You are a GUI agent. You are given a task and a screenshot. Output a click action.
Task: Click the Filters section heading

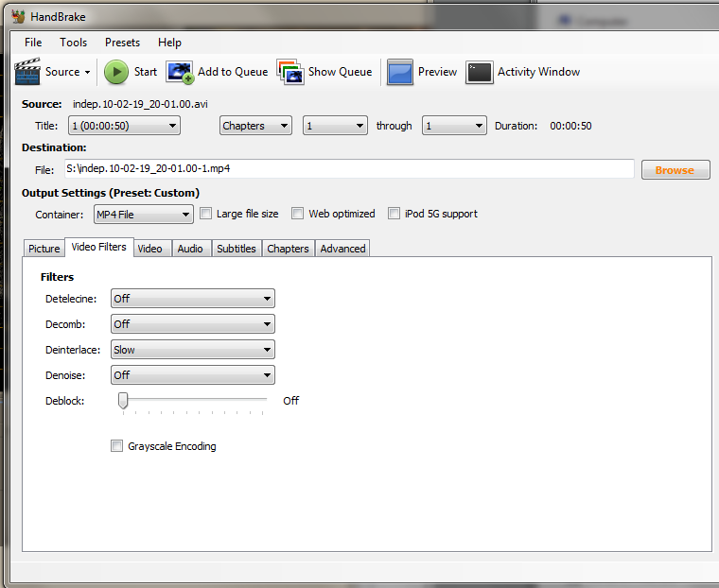tap(58, 277)
